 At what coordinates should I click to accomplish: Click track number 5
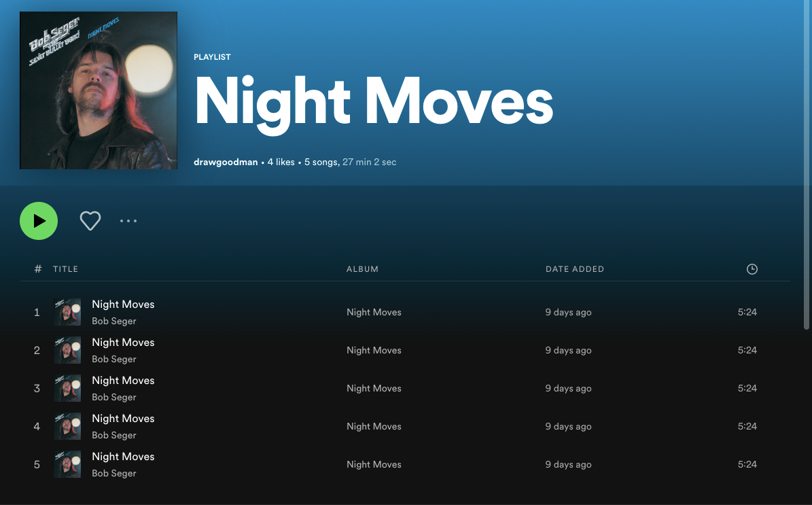[37, 465]
